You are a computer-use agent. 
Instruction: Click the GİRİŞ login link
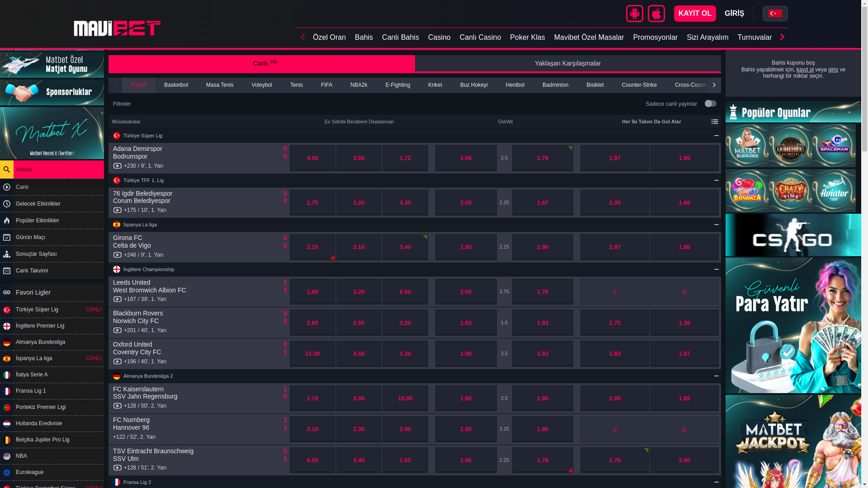coord(734,14)
